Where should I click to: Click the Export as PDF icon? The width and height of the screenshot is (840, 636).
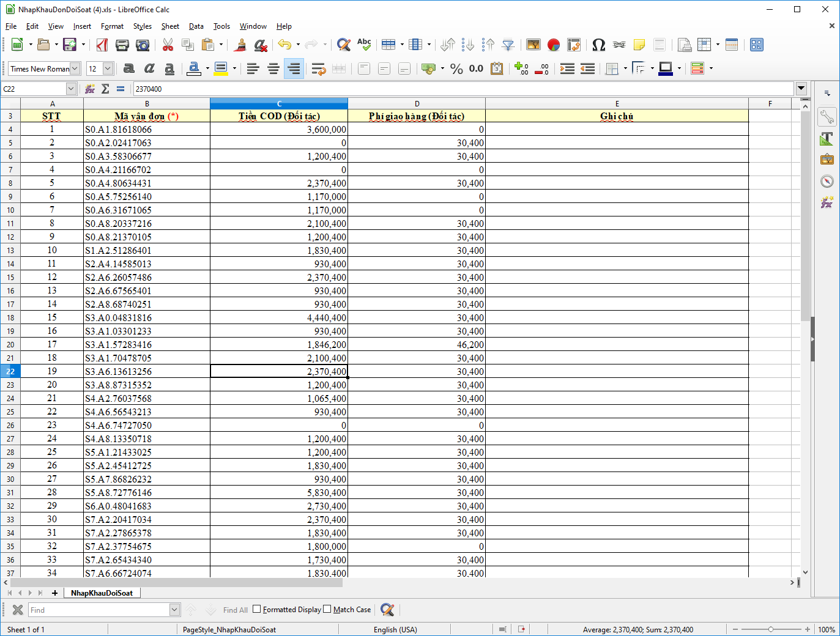pos(102,45)
